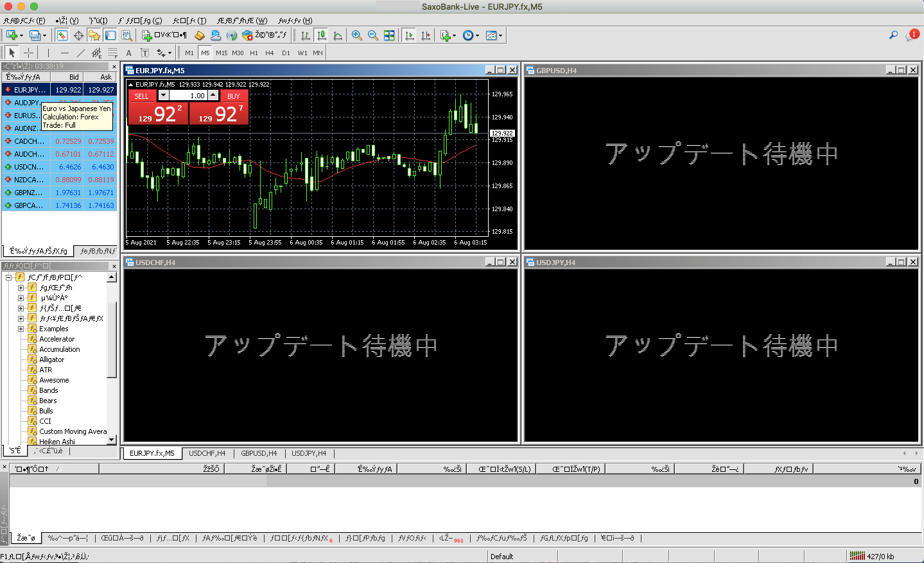Click the volume 1.00 input field

pos(187,96)
